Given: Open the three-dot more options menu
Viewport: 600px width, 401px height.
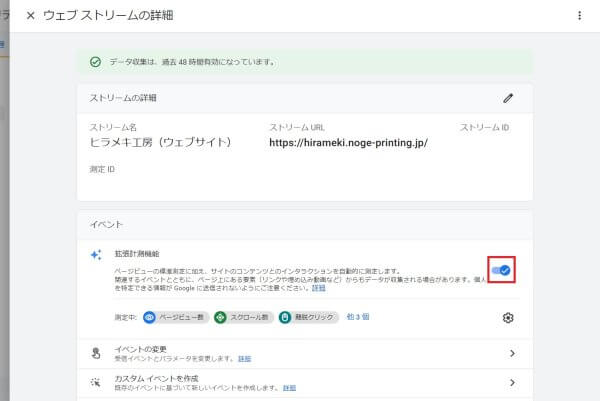Looking at the screenshot, I should point(579,15).
